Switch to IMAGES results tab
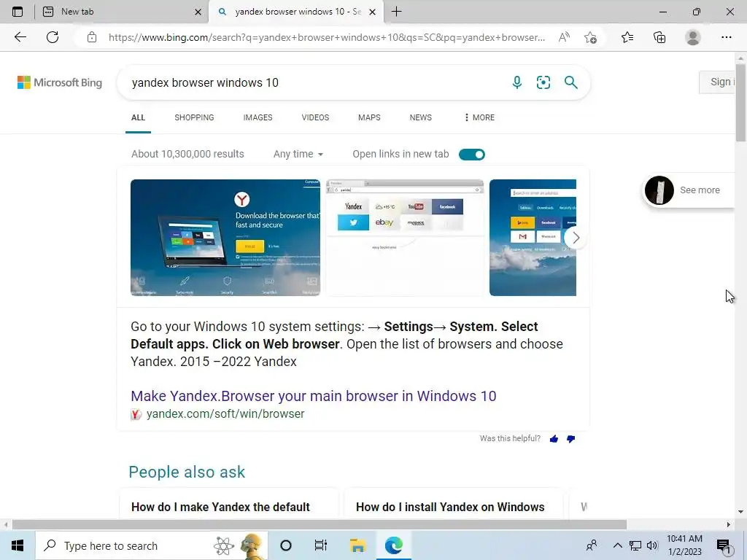 point(258,117)
